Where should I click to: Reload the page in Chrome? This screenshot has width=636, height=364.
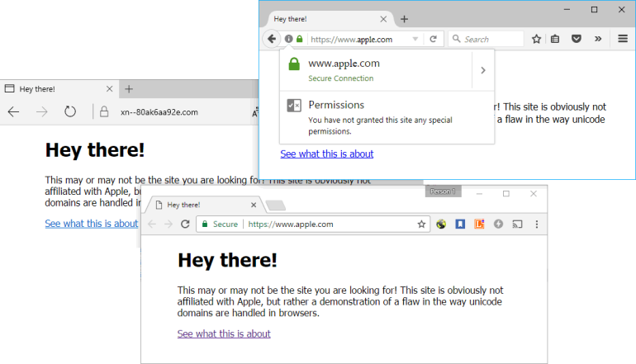185,224
